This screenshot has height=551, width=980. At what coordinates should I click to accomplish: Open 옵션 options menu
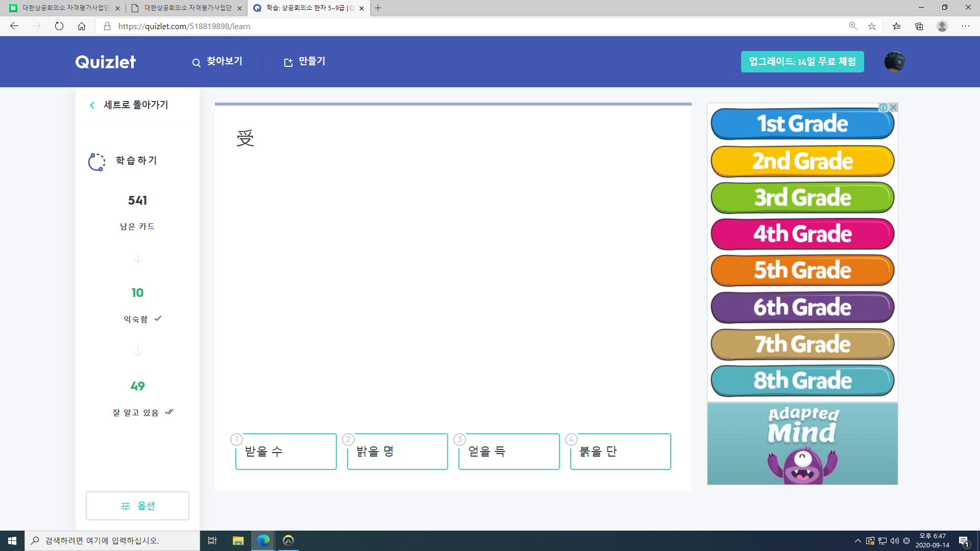click(x=137, y=505)
